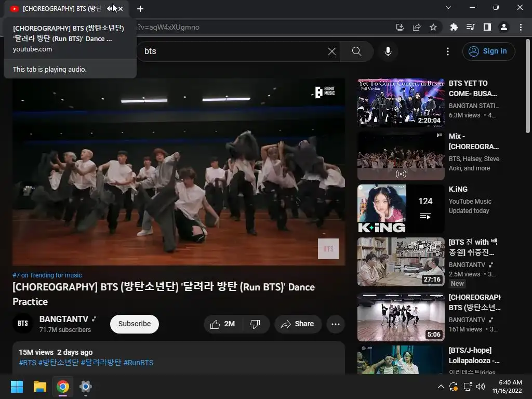The image size is (532, 399).
Task: Open Settings from the taskbar
Action: 86,387
